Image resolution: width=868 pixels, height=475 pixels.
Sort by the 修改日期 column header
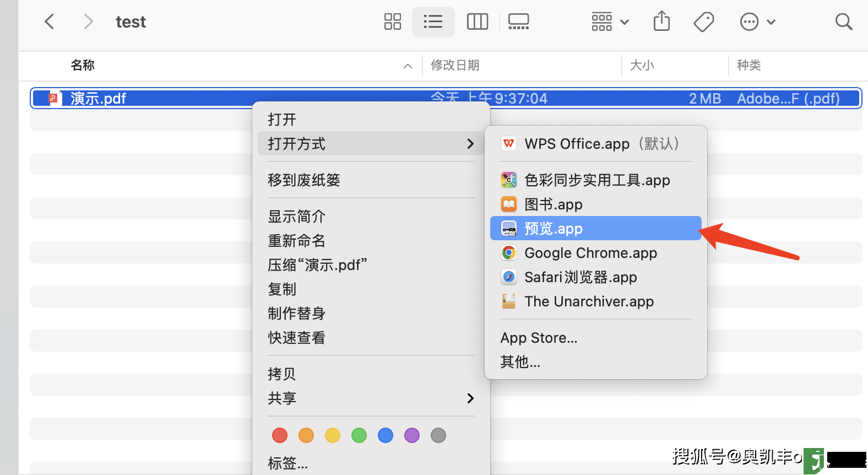pos(455,65)
